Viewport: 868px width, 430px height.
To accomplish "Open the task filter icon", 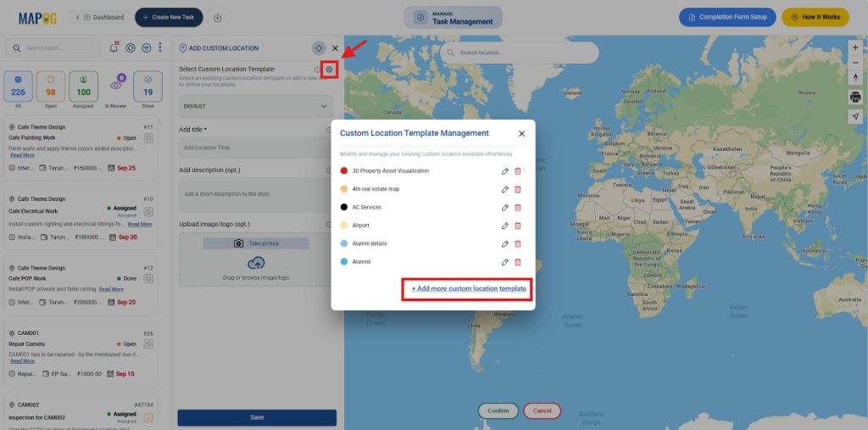I will click(x=146, y=48).
